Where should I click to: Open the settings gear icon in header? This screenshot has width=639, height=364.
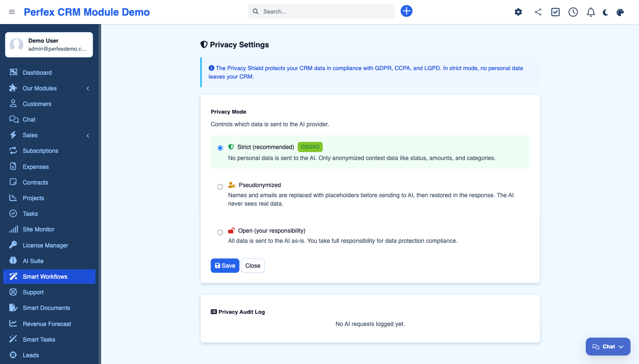518,12
